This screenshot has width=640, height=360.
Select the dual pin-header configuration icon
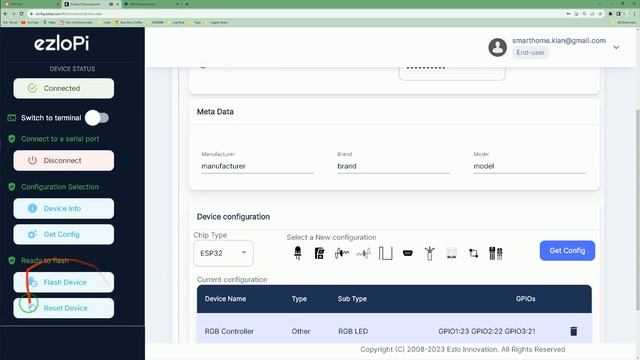coord(496,253)
